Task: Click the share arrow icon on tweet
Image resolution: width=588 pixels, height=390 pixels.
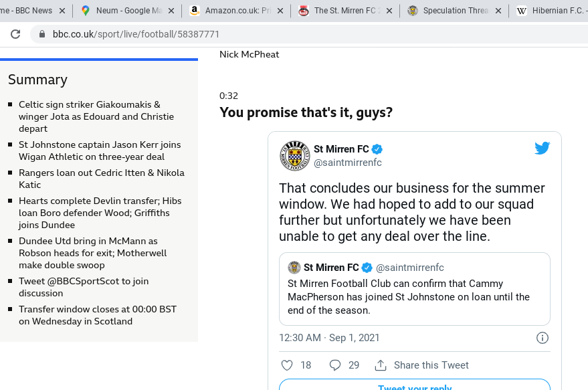Action: pos(381,365)
